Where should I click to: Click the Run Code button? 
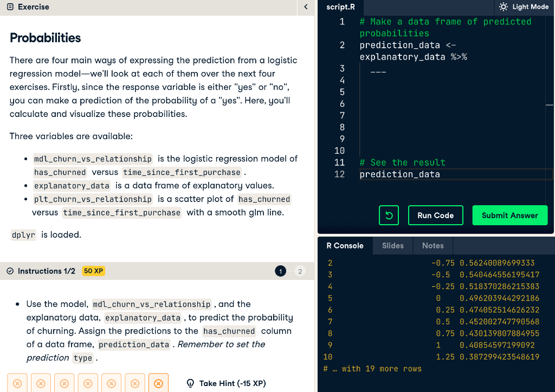point(435,215)
